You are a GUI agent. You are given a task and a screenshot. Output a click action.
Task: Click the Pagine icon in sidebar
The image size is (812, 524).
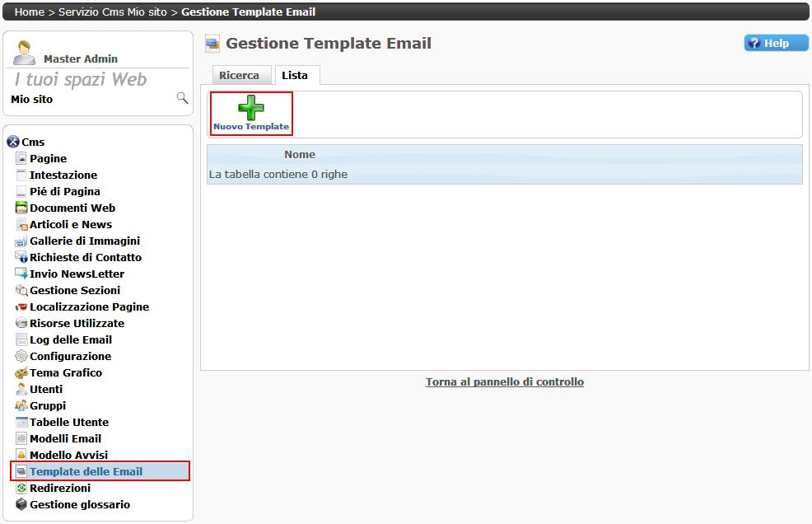(21, 158)
